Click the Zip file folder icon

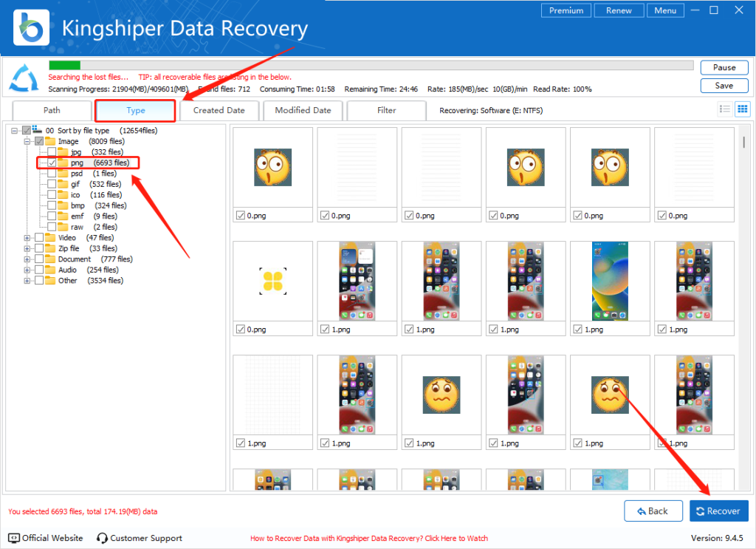[50, 248]
